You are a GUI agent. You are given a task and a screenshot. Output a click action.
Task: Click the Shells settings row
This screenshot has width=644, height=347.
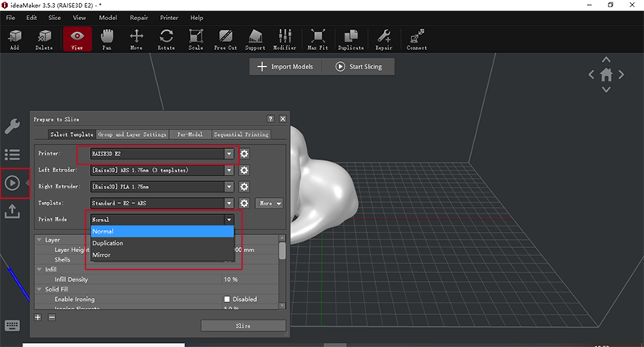(156, 259)
